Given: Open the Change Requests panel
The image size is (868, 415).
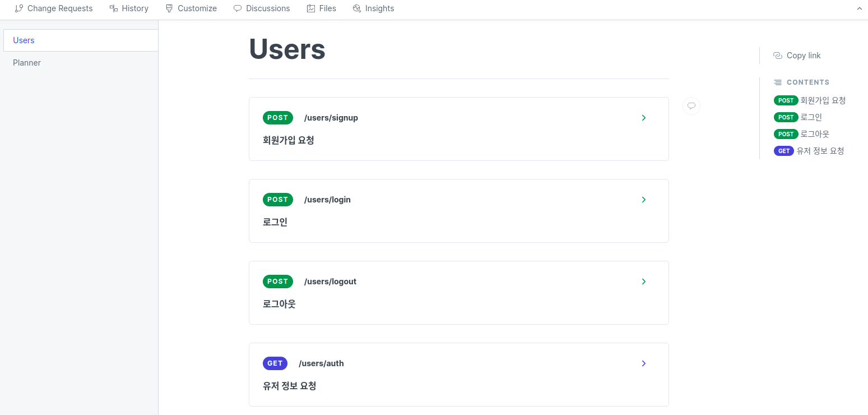Looking at the screenshot, I should click(53, 8).
